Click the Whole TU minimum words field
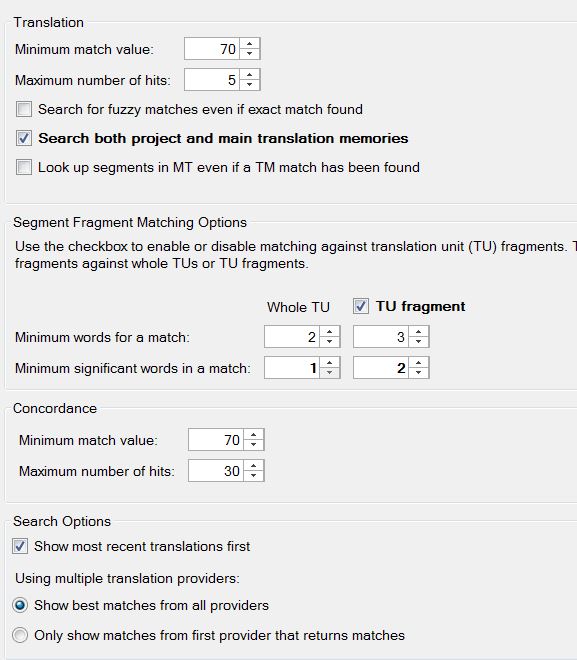Viewport: 577px width, 660px height. [x=292, y=337]
